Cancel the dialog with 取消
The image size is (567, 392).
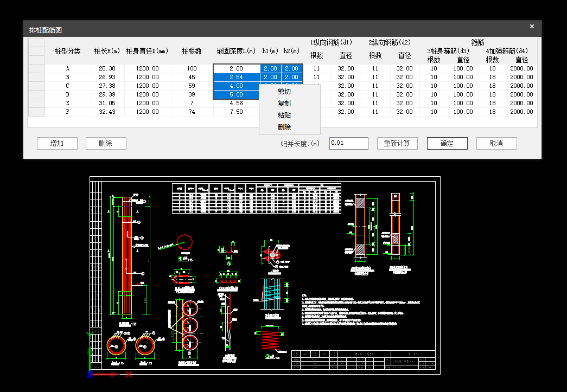click(x=496, y=143)
